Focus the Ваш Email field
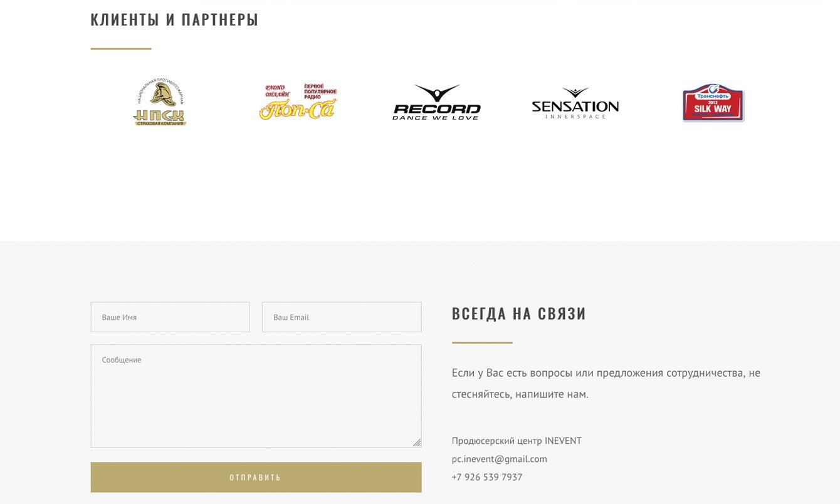 tap(342, 317)
